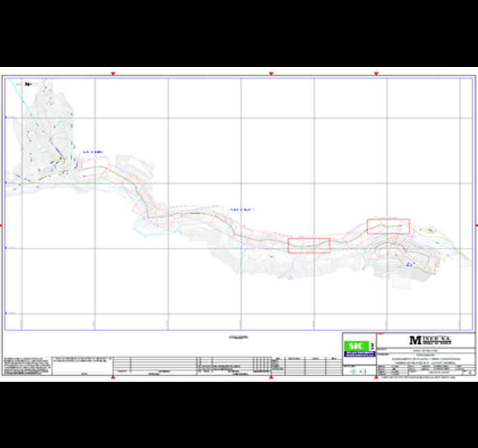Click the north arrow symbol

[x=28, y=84]
